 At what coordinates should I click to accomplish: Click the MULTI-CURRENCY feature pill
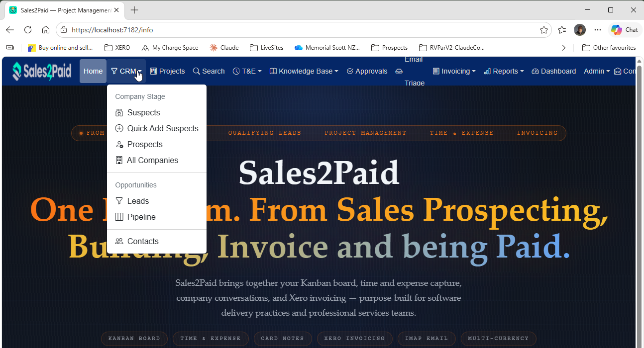point(498,339)
